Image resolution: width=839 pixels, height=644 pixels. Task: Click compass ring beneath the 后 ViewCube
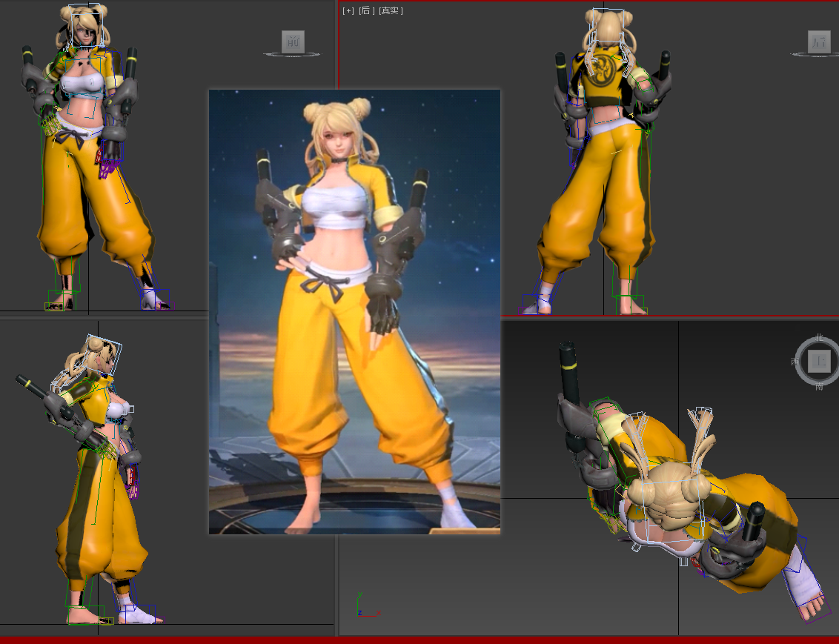tap(819, 55)
